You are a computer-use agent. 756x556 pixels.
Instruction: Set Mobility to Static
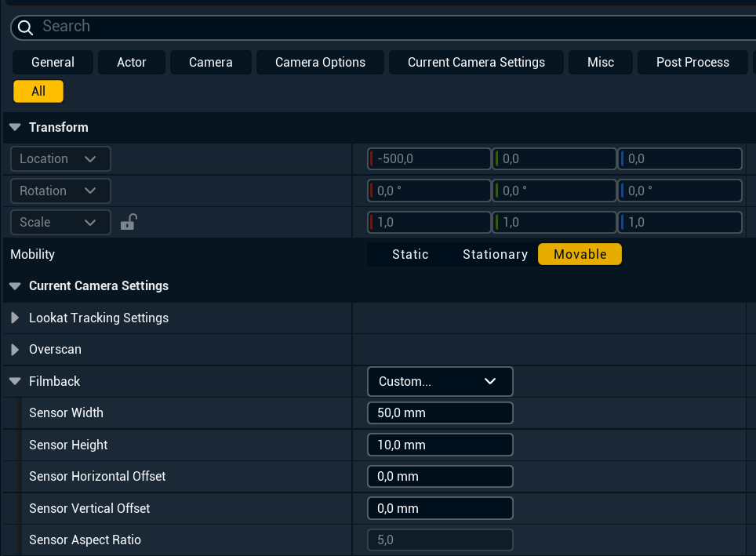(410, 254)
